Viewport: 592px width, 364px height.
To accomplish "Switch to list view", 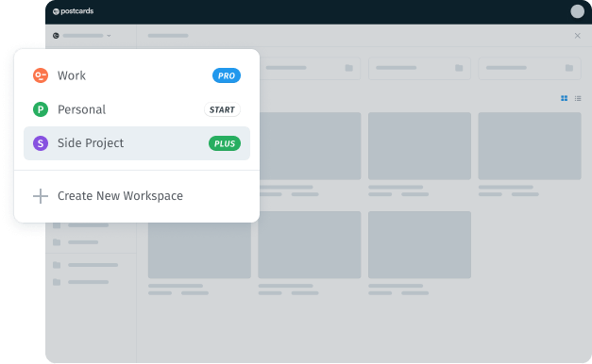I will [578, 98].
